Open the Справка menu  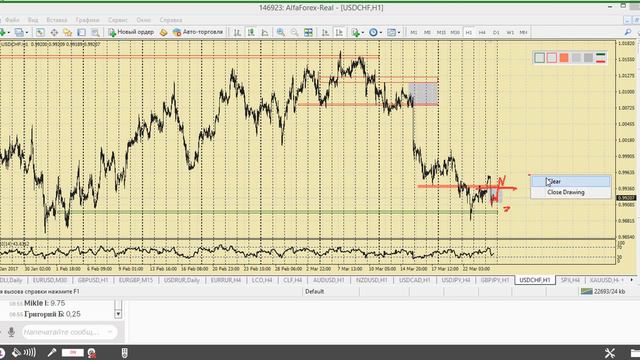[171, 20]
